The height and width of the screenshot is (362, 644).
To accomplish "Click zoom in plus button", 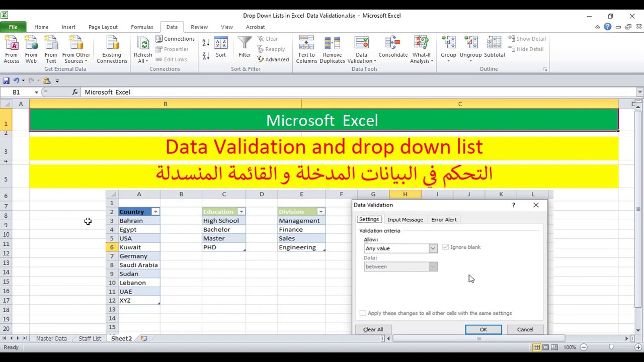I will pyautogui.click(x=638, y=347).
